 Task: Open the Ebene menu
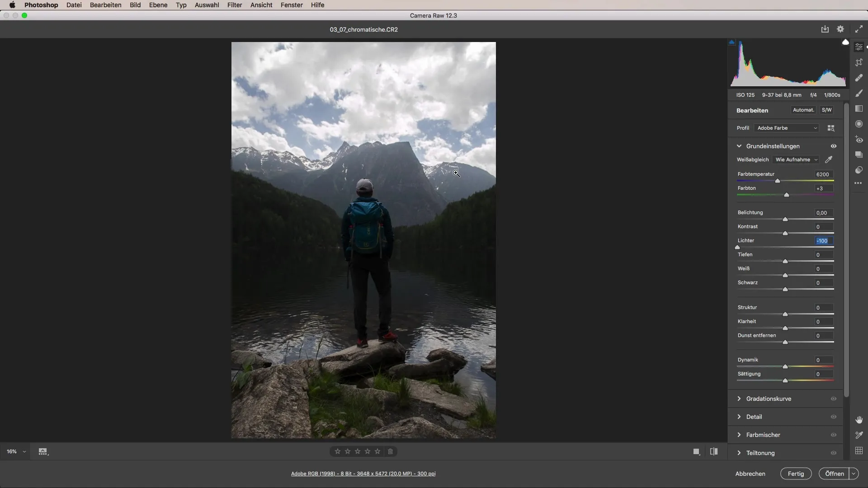(158, 5)
